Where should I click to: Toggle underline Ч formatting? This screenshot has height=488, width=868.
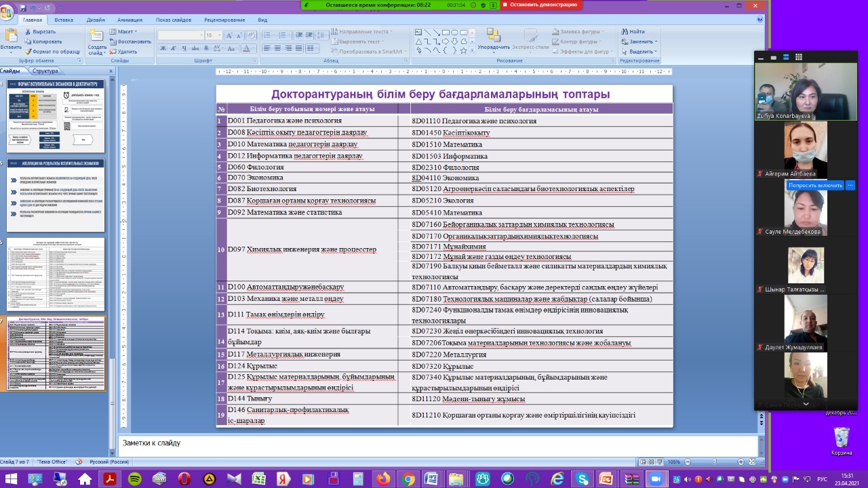coord(184,49)
